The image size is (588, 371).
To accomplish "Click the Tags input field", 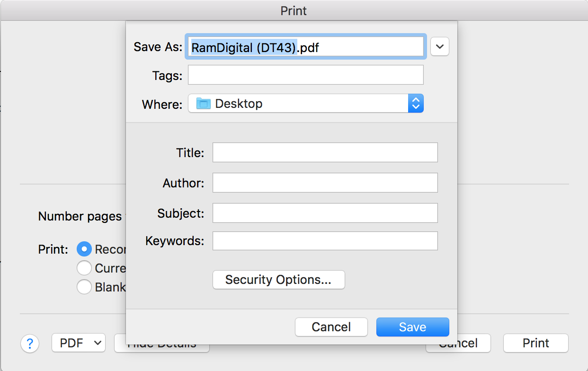I will [x=306, y=75].
